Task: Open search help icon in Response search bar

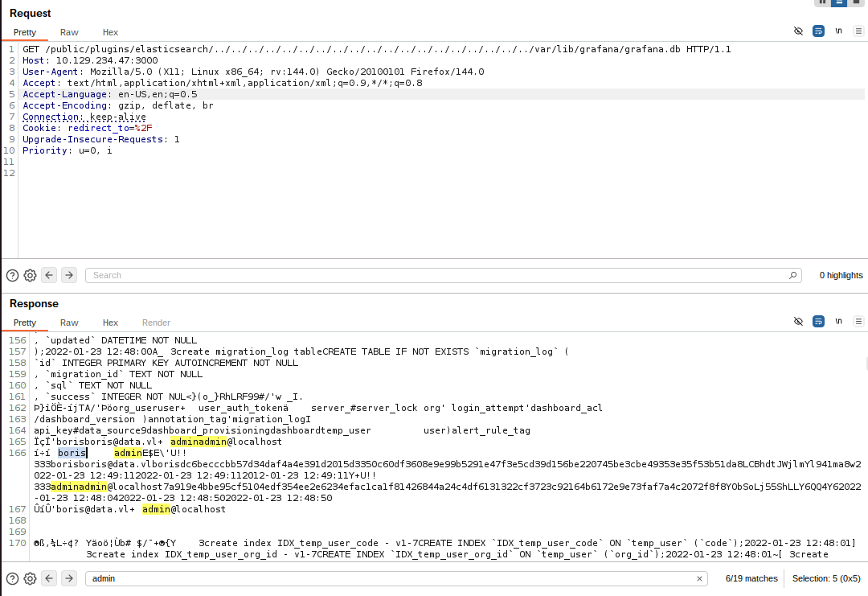Action: click(x=12, y=578)
